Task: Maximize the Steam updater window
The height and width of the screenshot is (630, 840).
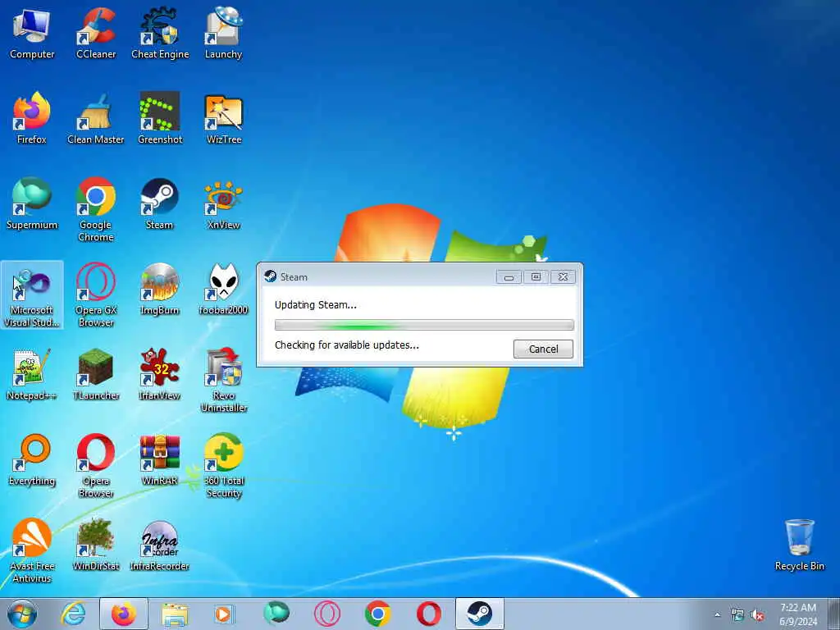Action: tap(535, 277)
